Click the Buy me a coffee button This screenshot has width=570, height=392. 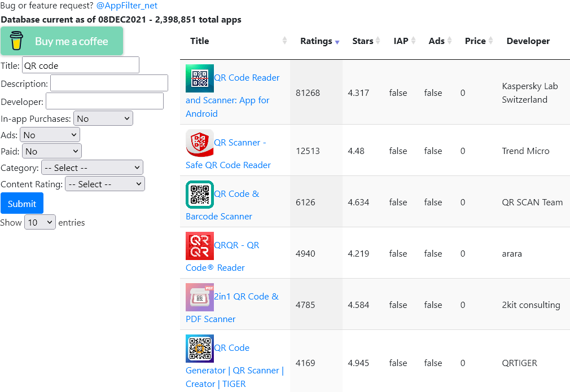coord(62,41)
